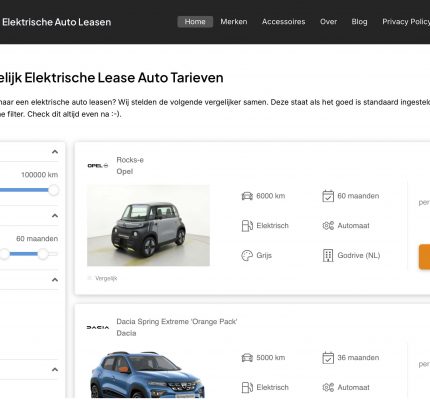Click the Dacia brand name under Dacia Spring
Image resolution: width=430 pixels, height=400 pixels.
126,333
